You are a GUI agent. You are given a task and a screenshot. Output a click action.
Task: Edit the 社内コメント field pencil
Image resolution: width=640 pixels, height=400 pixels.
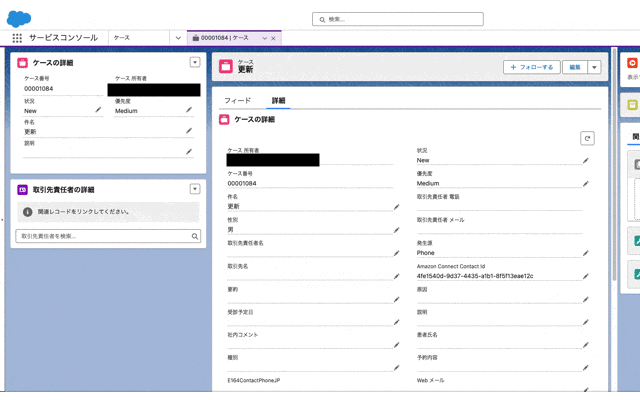click(396, 345)
